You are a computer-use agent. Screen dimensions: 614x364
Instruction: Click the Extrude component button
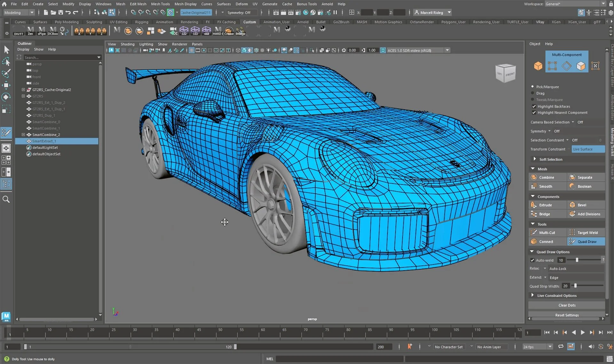(546, 205)
